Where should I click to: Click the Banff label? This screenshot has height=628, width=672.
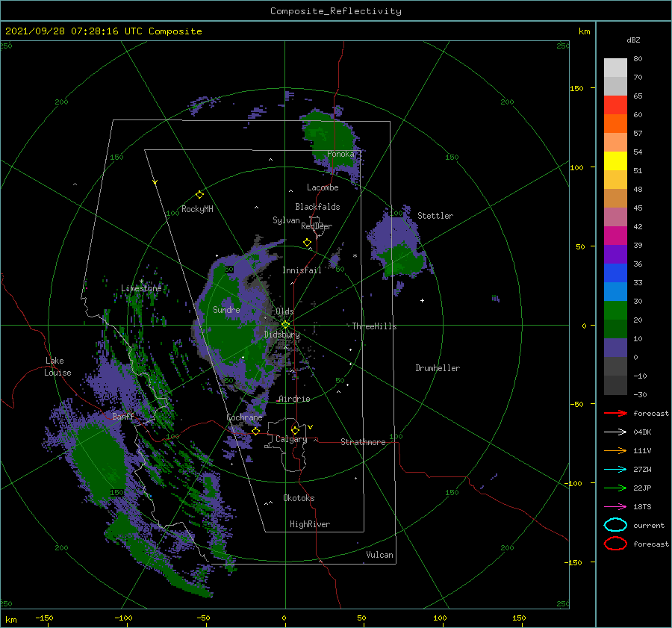[x=123, y=416]
